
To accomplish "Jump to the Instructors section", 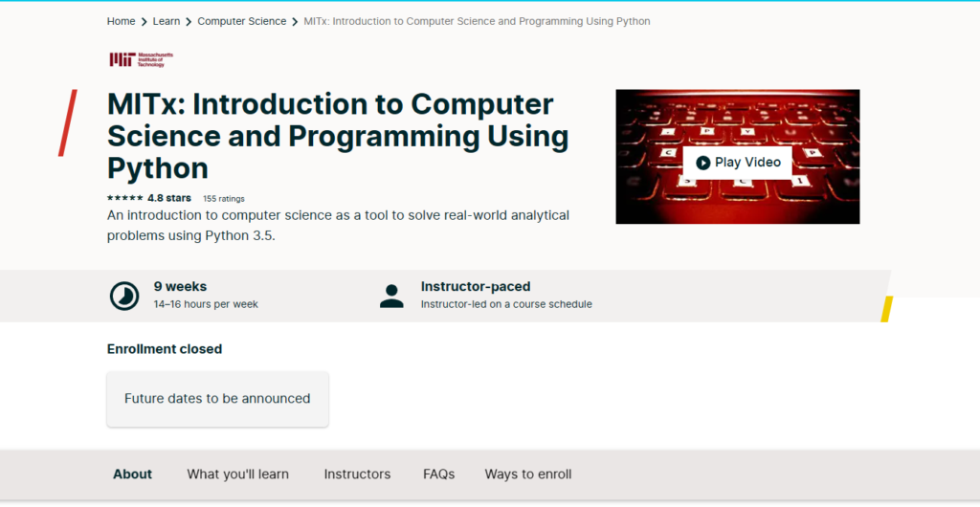I will pyautogui.click(x=357, y=474).
